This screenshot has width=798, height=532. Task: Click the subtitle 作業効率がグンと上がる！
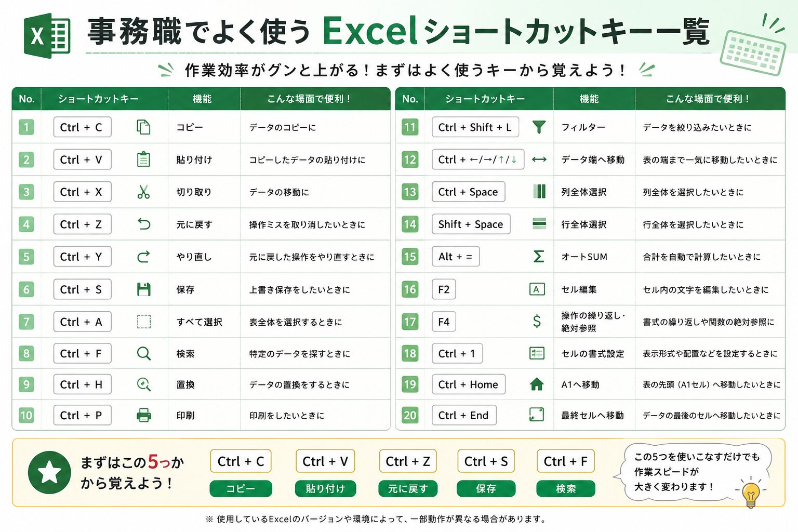point(405,70)
